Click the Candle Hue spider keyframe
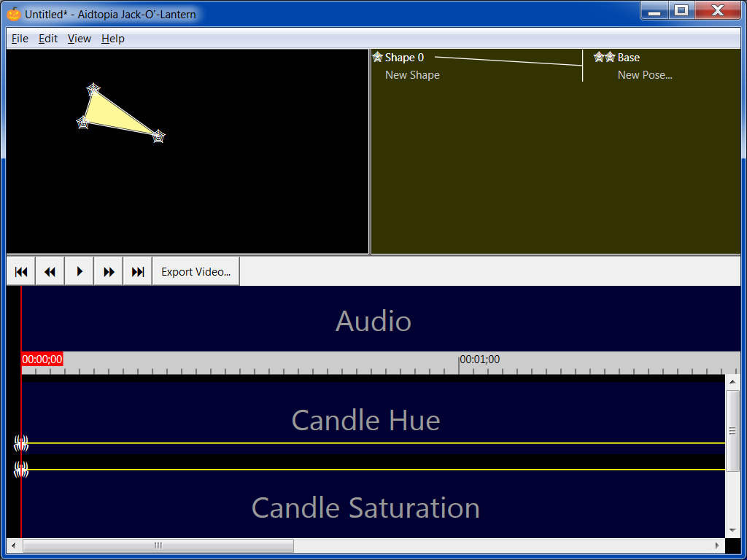Viewport: 747px width, 560px height. click(21, 443)
